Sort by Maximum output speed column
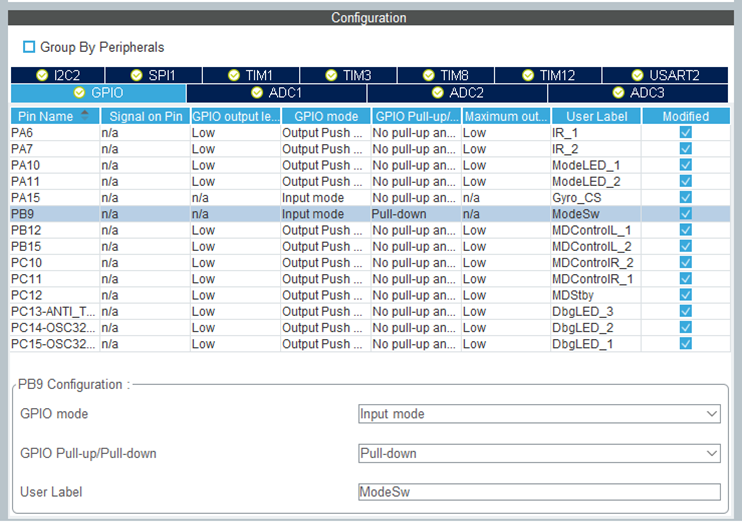 pyautogui.click(x=506, y=116)
